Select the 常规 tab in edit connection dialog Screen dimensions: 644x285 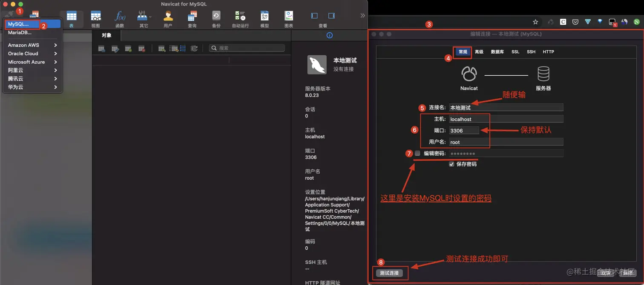463,52
